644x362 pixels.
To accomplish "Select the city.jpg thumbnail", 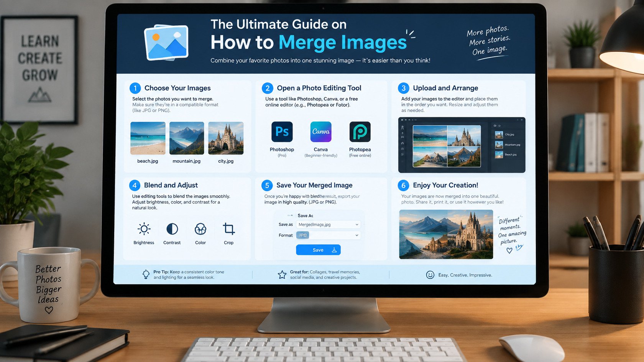I will [226, 138].
